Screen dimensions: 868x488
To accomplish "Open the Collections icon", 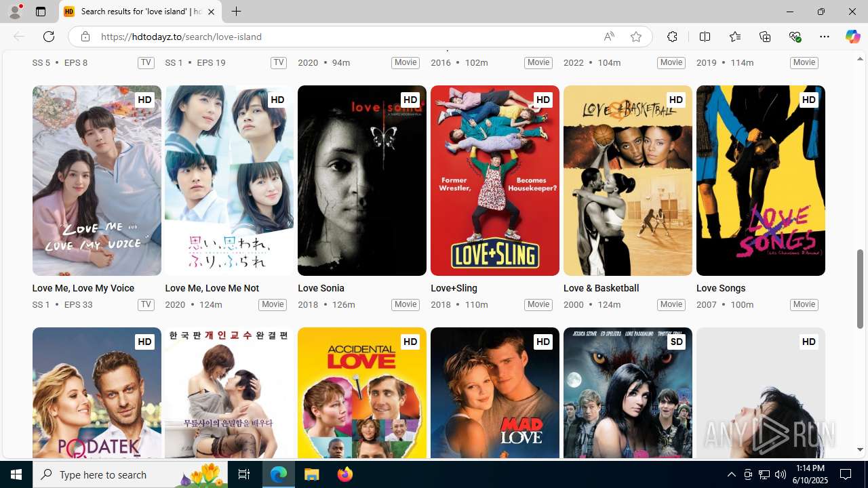I will pos(765,37).
